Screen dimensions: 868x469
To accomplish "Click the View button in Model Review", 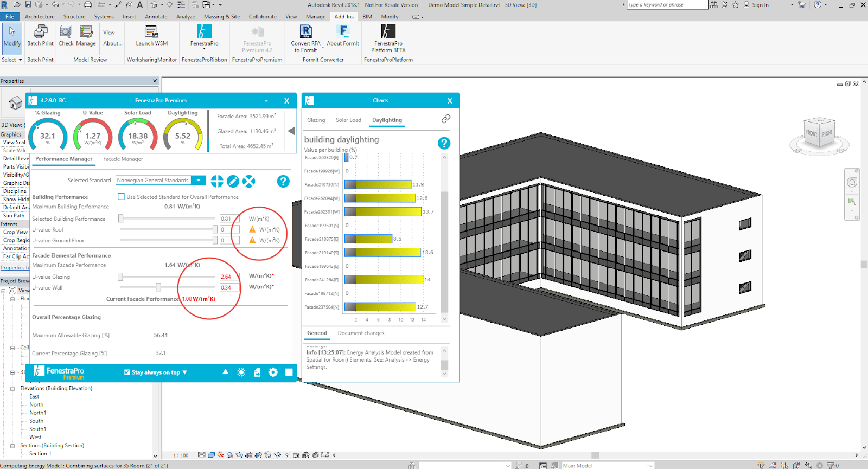I will [109, 33].
